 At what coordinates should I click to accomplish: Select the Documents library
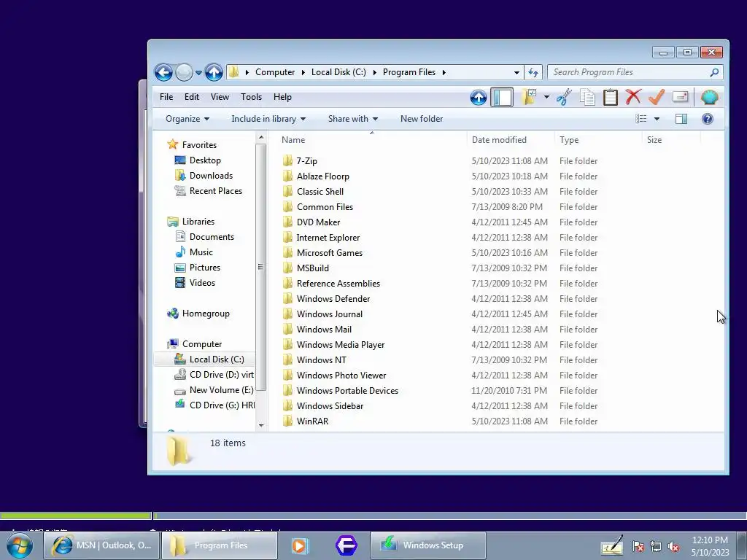(x=212, y=237)
